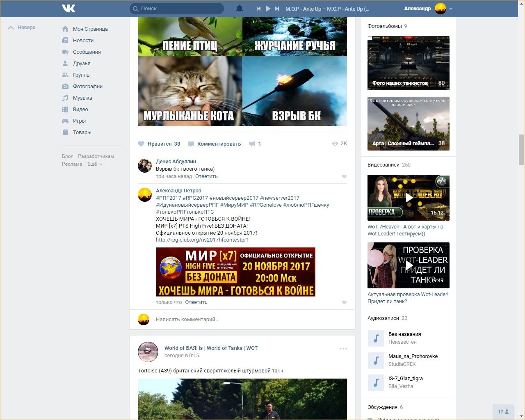Click the Комментировать button
525x420 pixels.
215,144
